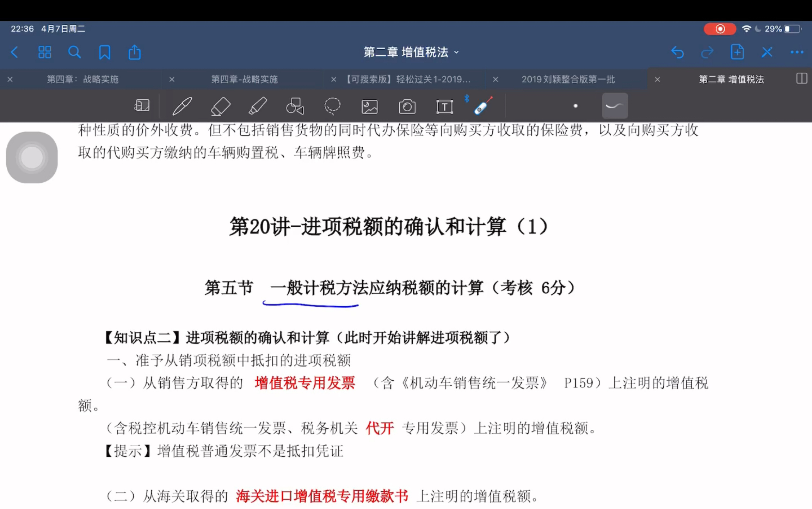
Task: Select the 第二章 增值税法 tab
Action: click(731, 79)
